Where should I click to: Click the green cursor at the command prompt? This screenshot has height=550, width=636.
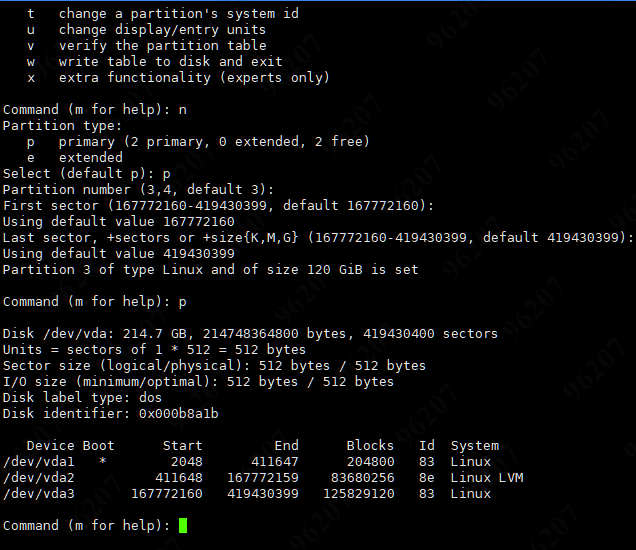183,526
